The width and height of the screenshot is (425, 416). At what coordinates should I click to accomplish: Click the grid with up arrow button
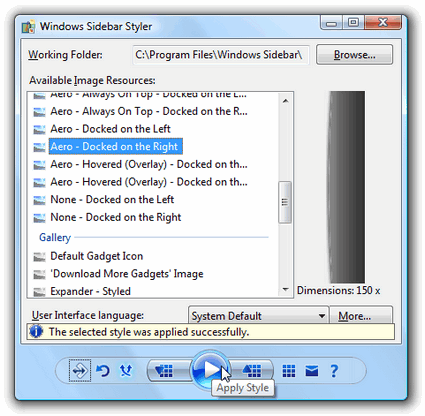pos(252,370)
